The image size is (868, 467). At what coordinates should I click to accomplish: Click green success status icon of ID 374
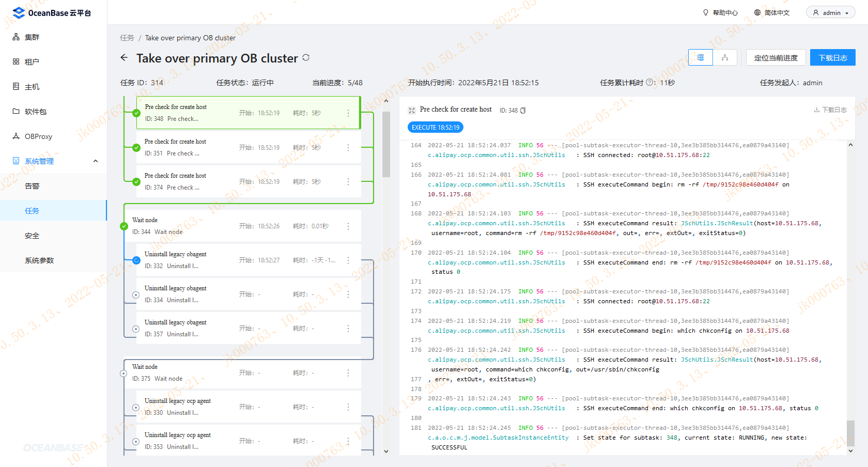136,182
